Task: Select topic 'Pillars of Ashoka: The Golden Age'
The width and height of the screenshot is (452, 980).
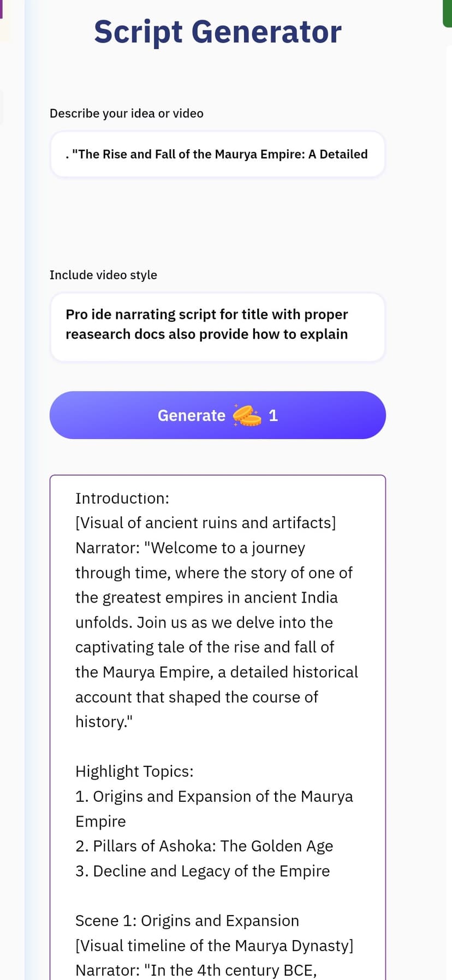Action: 204,846
